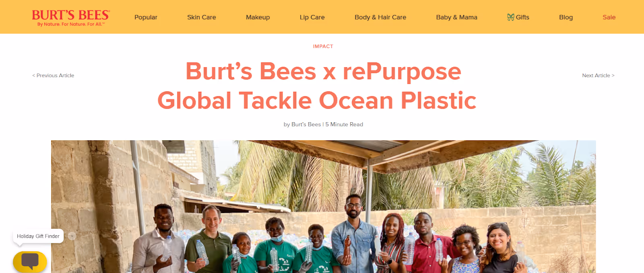
Task: Click the Burt's Bees logo
Action: point(71,18)
